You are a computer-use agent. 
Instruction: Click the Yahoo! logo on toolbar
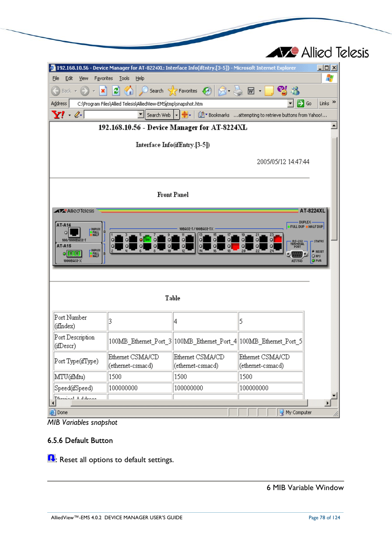(58, 115)
